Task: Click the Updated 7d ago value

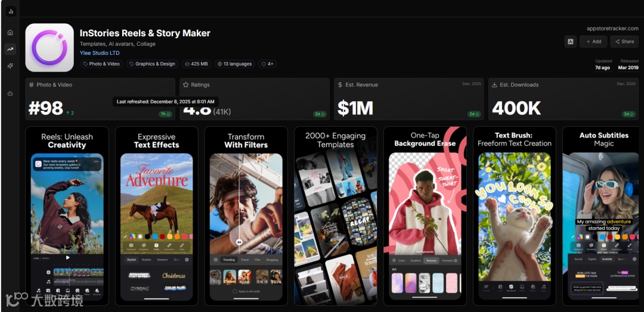Action: [602, 68]
